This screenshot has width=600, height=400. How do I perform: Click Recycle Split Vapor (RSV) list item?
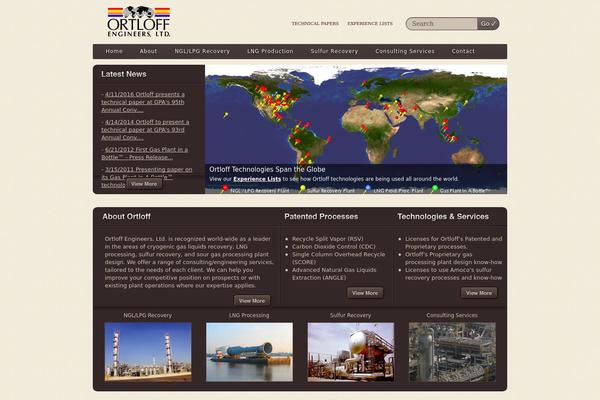[x=328, y=239]
